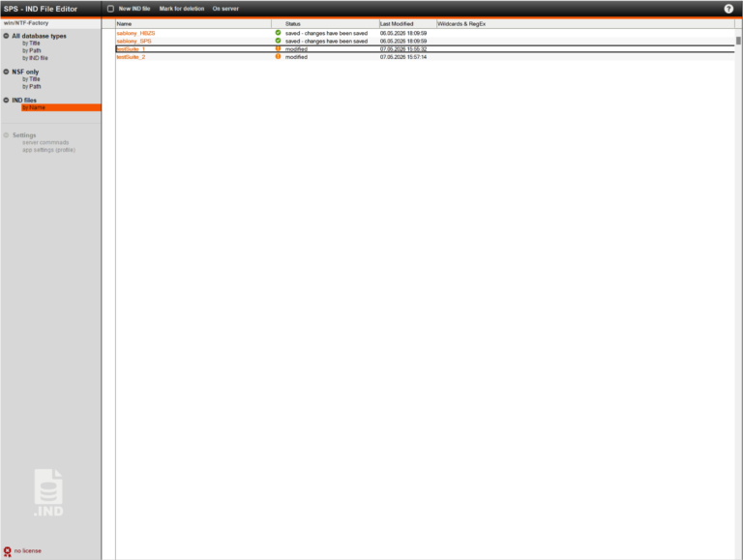Open the On server menu
Viewport: 743px width, 560px height.
tap(225, 9)
